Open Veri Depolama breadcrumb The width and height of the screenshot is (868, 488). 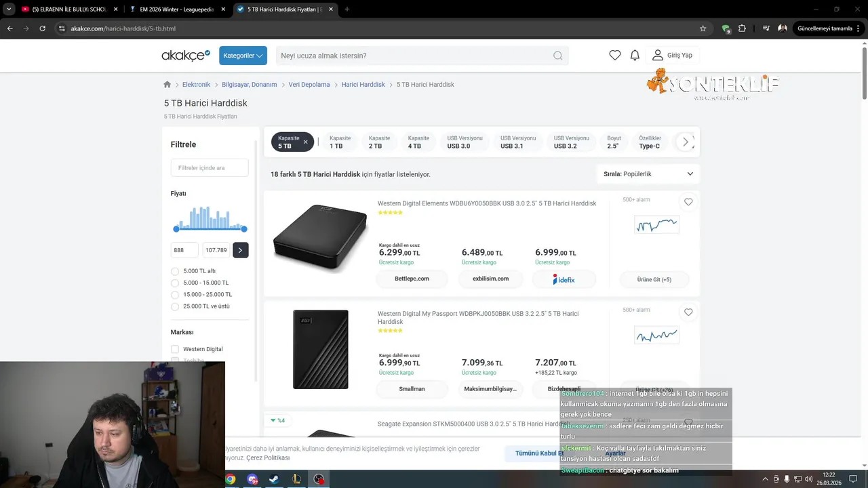[x=309, y=85]
